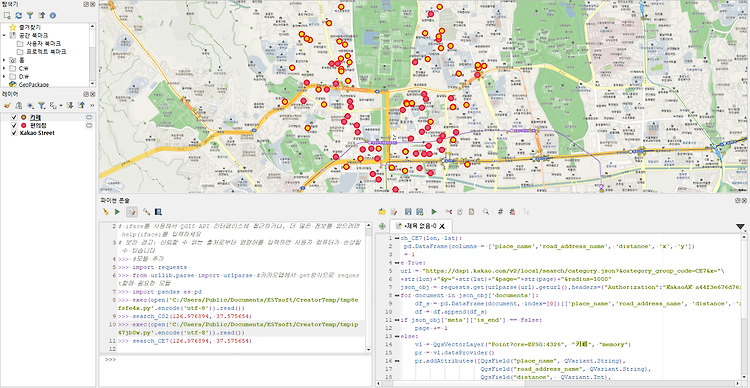Viewport: 750px width, 388px height.
Task: Select Kakao Street layer name
Action: (37, 133)
